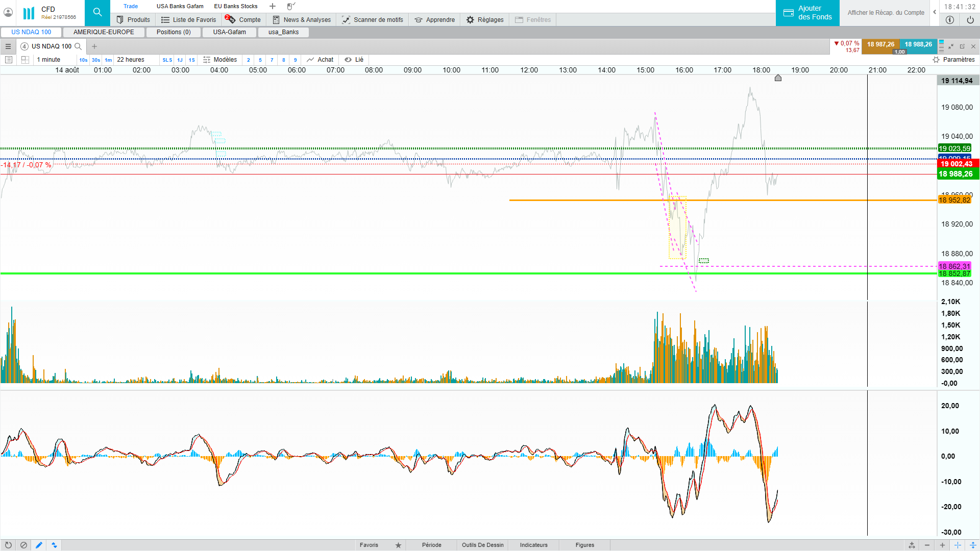This screenshot has width=980, height=551.
Task: Click the star favorites icon in bottom bar
Action: pyautogui.click(x=398, y=545)
